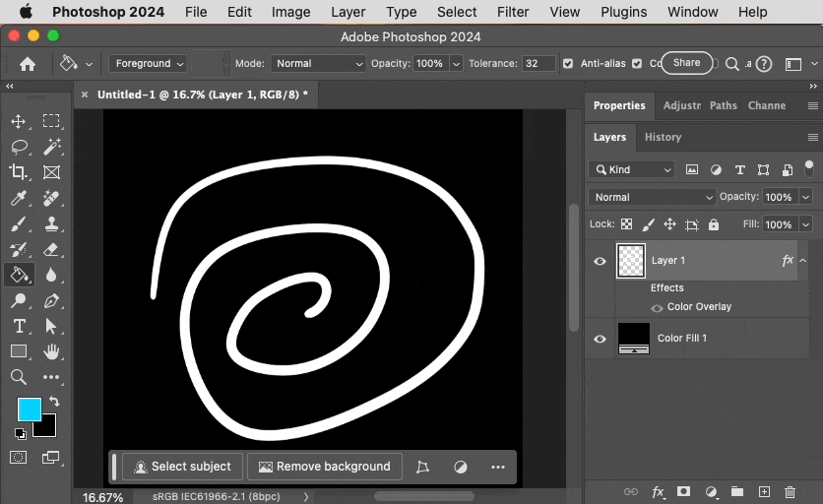Select the History Brush tool
Image resolution: width=823 pixels, height=504 pixels.
coord(19,249)
